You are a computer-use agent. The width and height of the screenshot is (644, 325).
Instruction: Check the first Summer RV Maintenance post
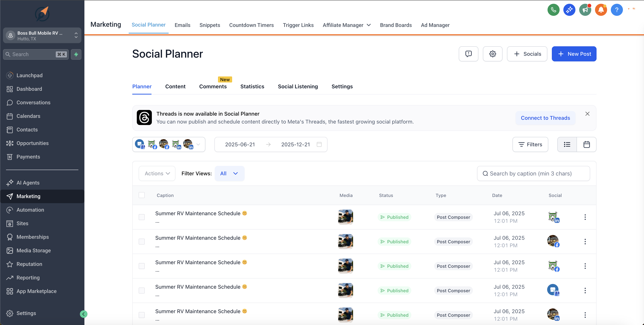click(142, 217)
